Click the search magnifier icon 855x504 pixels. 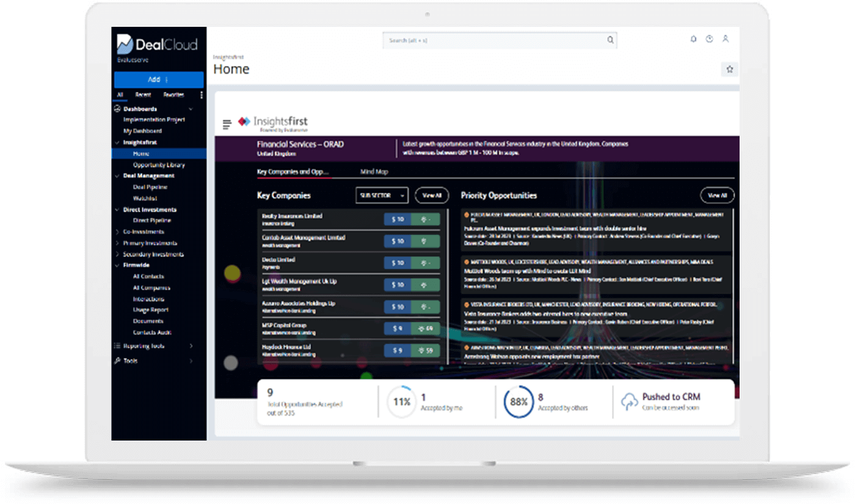coord(610,39)
